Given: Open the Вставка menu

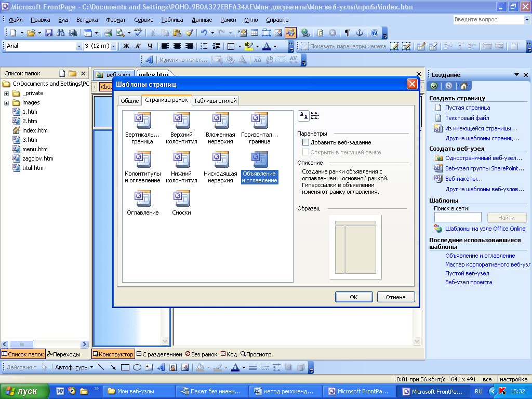Looking at the screenshot, I should [x=87, y=20].
